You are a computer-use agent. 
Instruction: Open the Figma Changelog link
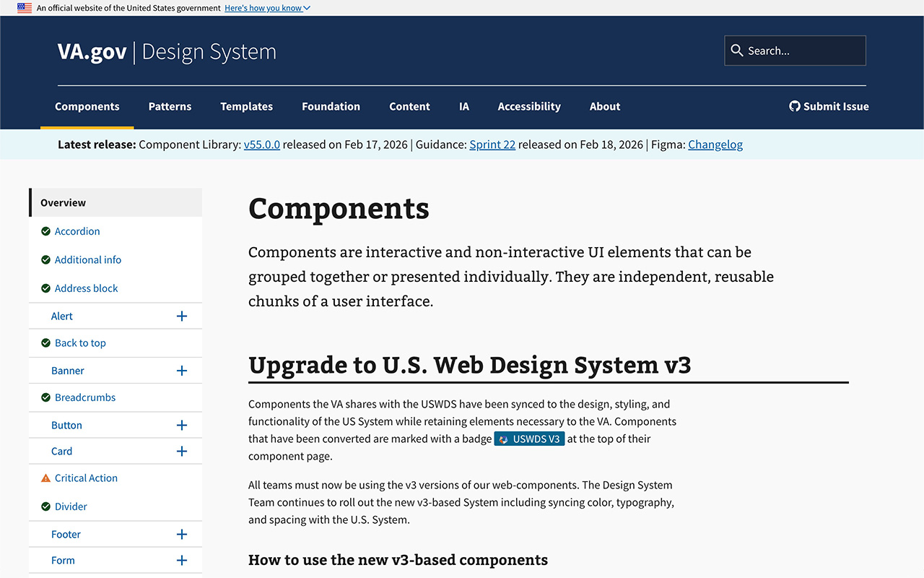click(x=715, y=144)
